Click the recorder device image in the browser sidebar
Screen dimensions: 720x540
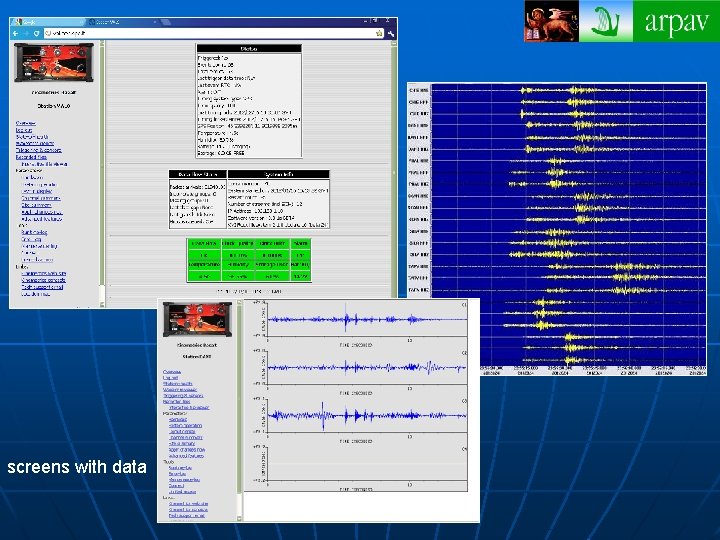pyautogui.click(x=54, y=62)
